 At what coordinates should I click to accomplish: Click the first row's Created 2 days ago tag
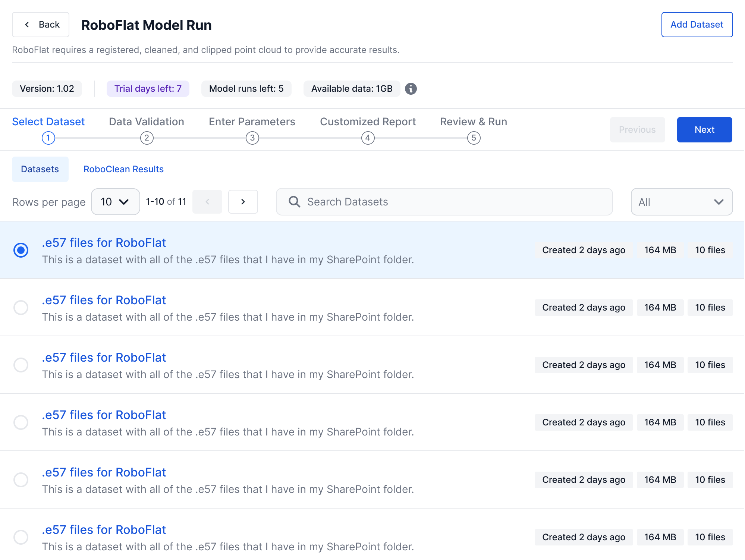click(x=584, y=250)
